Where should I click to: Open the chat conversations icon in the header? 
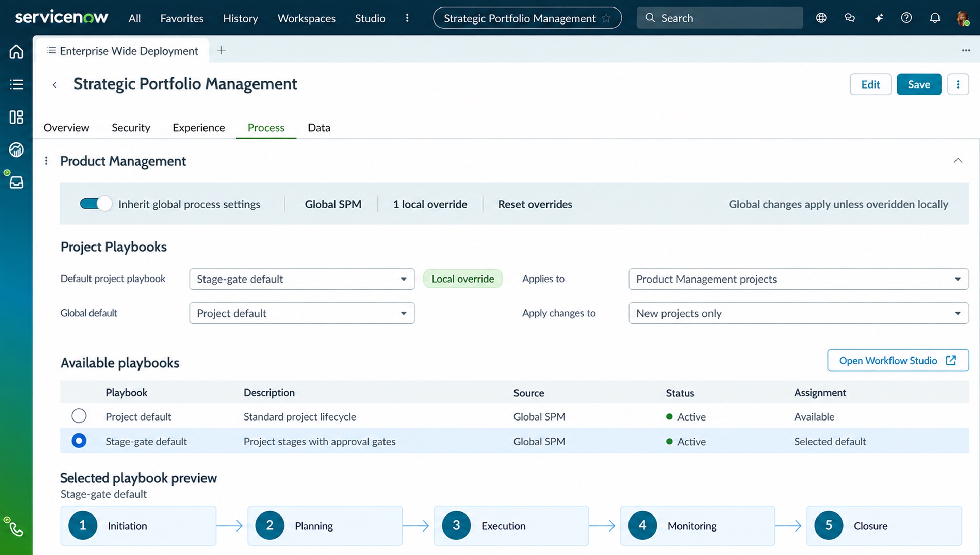pyautogui.click(x=850, y=18)
